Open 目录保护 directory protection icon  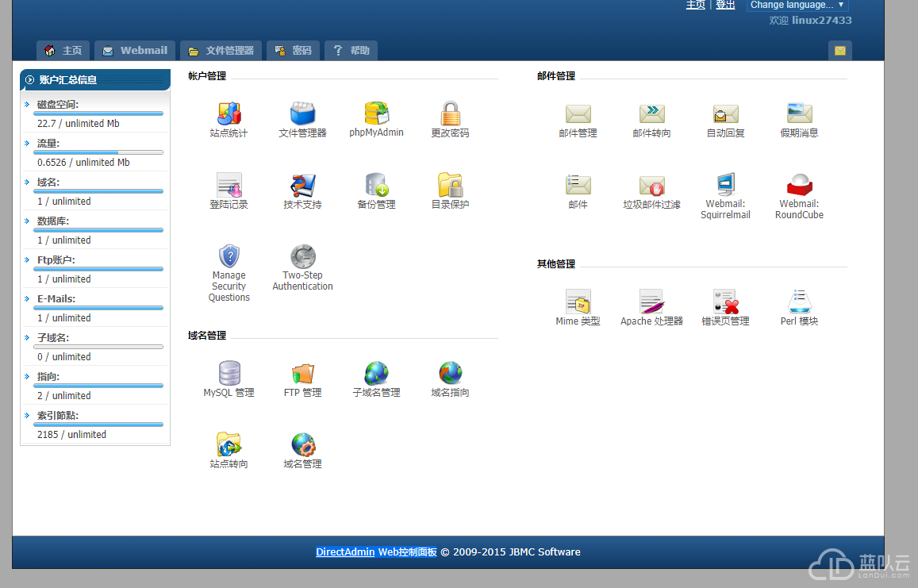[450, 186]
